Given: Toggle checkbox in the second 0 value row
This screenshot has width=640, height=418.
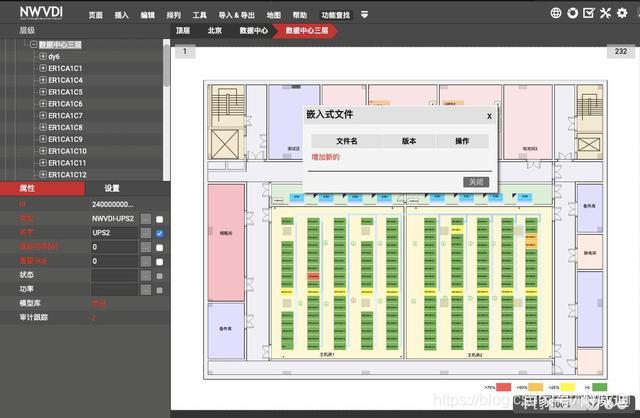Looking at the screenshot, I should (x=160, y=262).
